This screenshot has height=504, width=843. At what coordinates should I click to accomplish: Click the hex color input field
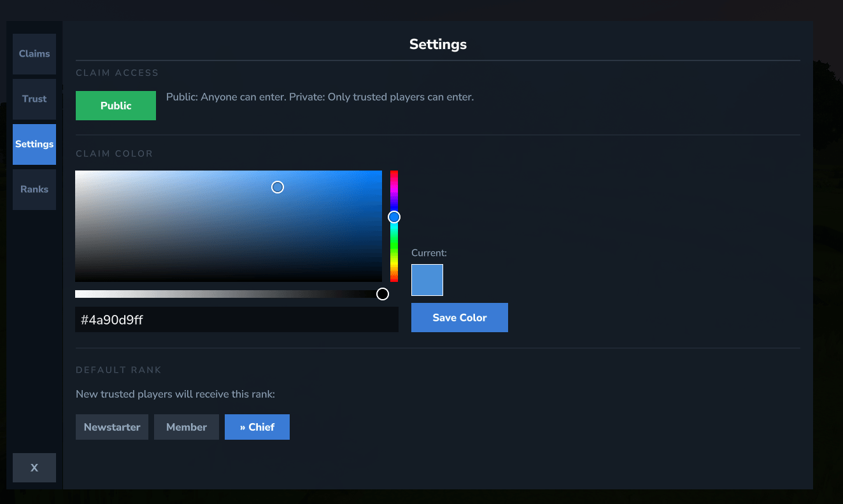236,319
